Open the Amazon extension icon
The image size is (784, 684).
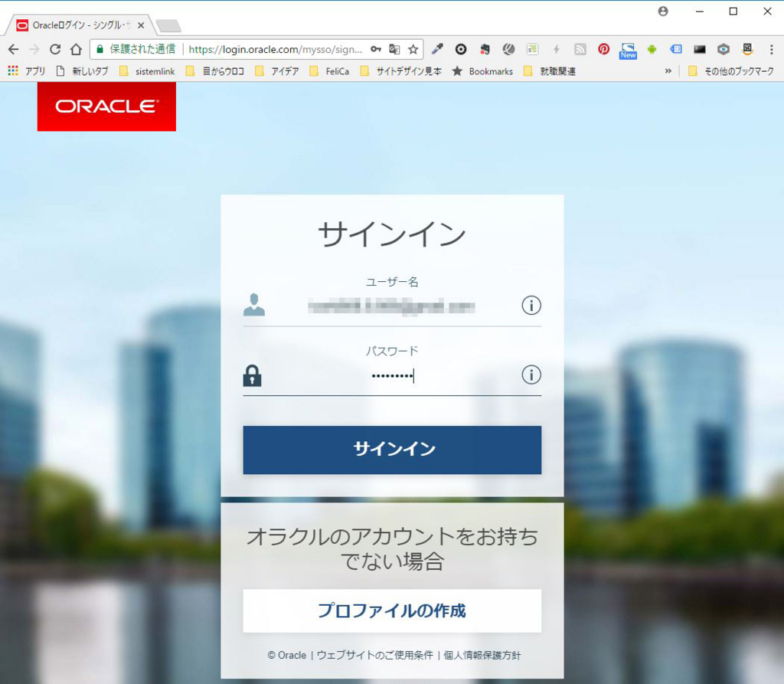pos(747,49)
